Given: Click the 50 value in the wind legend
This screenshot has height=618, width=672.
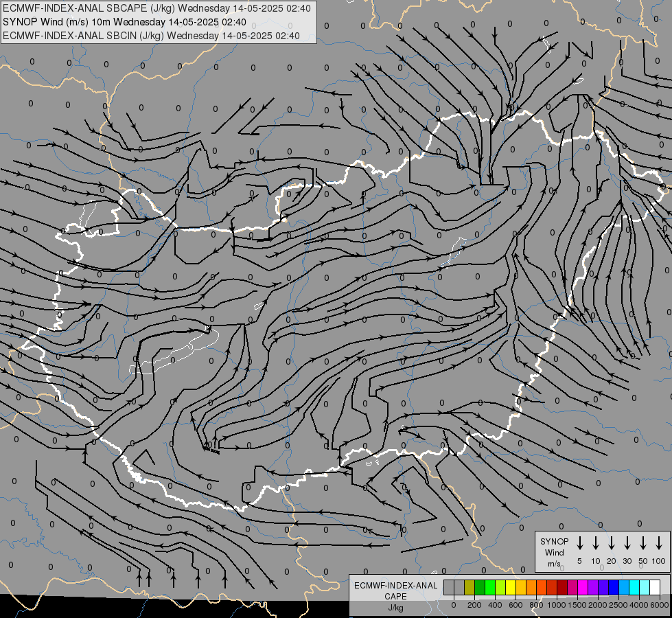Looking at the screenshot, I should [x=643, y=561].
